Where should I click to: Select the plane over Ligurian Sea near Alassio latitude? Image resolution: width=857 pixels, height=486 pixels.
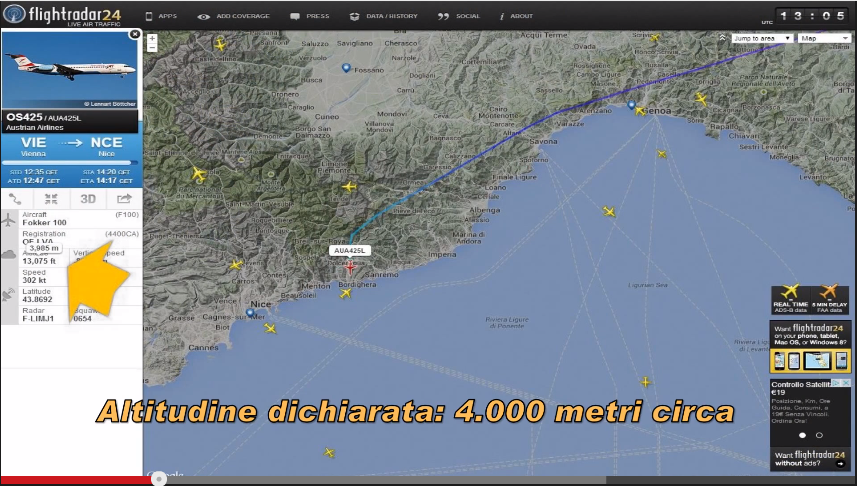pos(609,212)
